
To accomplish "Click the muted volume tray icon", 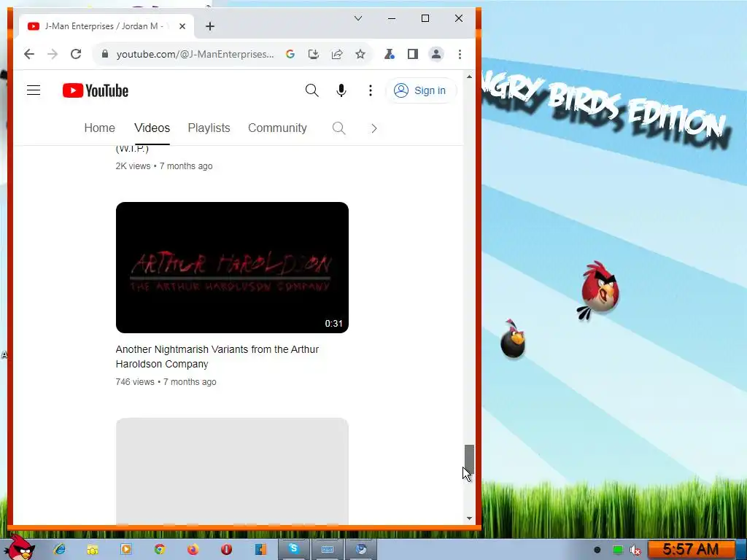I will tap(635, 550).
